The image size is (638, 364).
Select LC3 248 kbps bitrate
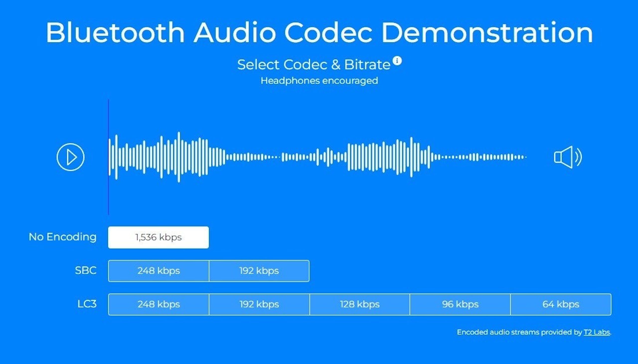tap(158, 304)
